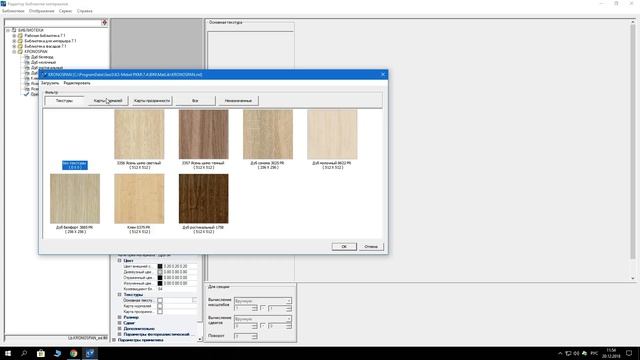
Task: Click the Карта нормалей thumbnail box
Action: tap(160, 306)
